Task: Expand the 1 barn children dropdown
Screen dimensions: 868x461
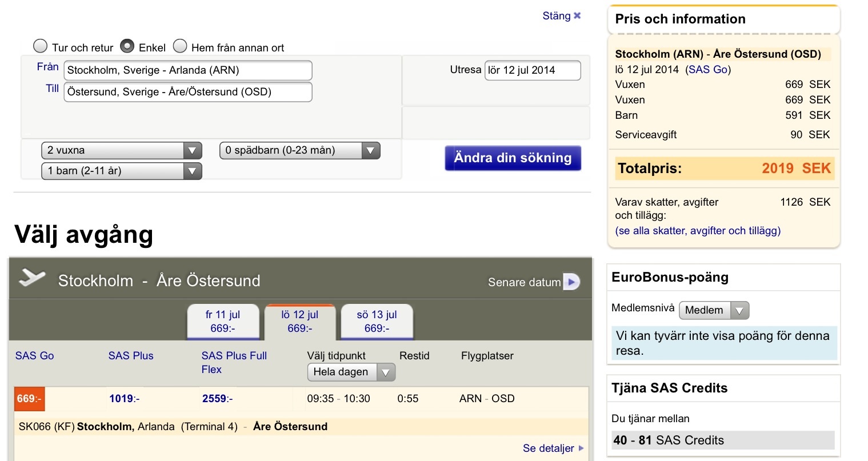Action: tap(121, 171)
